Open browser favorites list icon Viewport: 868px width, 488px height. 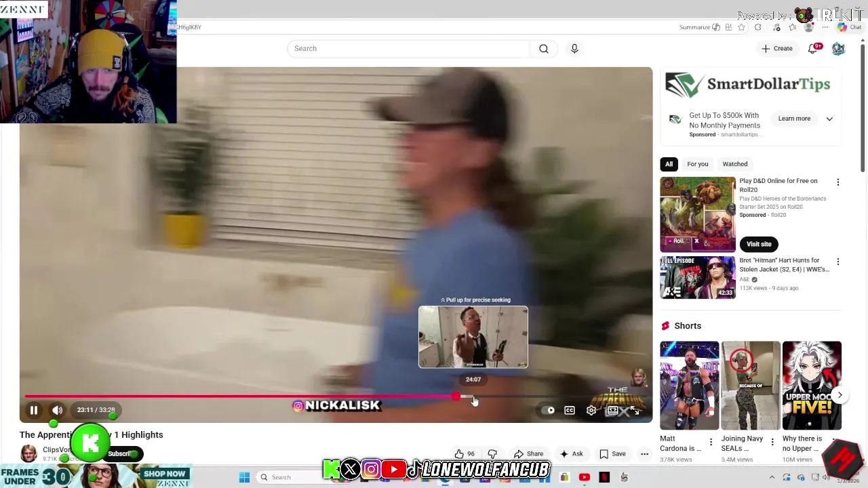(792, 27)
